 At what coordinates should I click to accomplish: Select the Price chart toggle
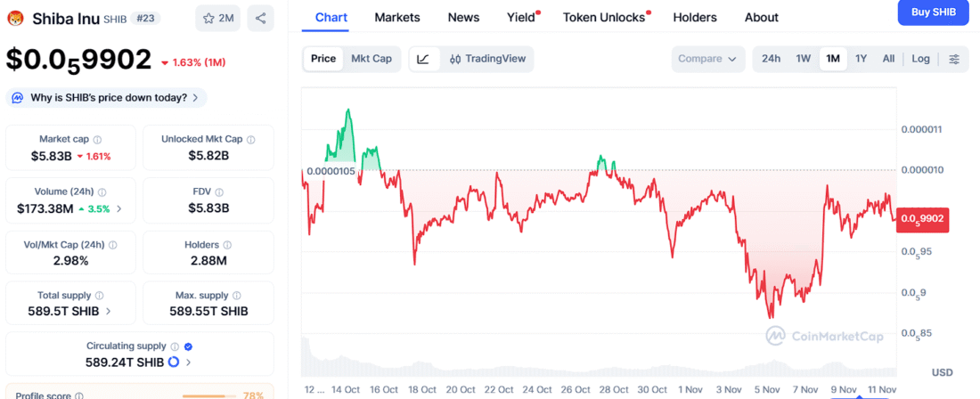pos(323,59)
